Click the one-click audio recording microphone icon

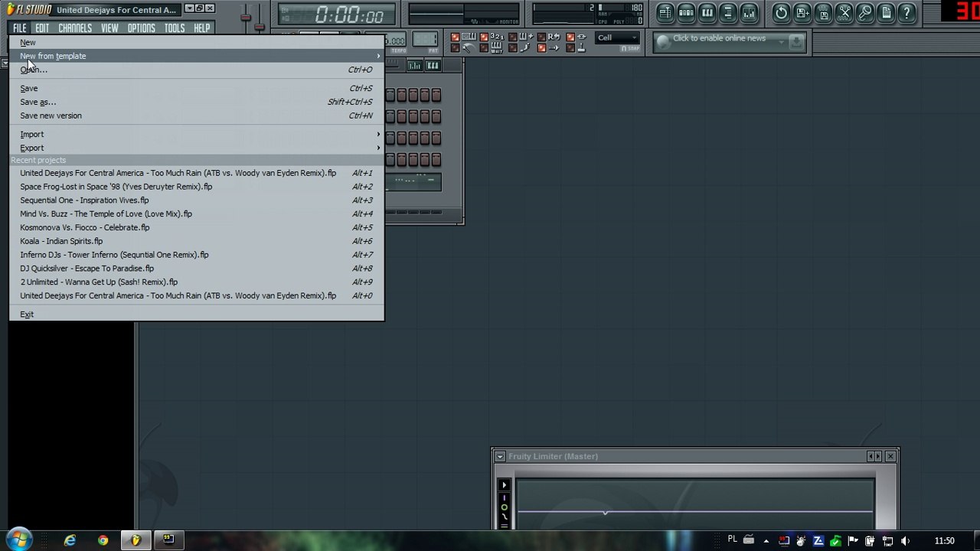[865, 13]
